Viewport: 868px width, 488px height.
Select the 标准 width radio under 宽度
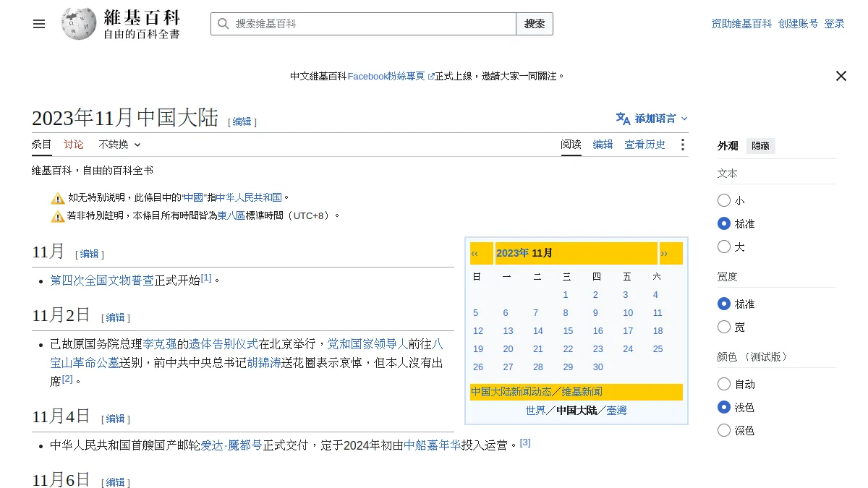click(x=724, y=304)
